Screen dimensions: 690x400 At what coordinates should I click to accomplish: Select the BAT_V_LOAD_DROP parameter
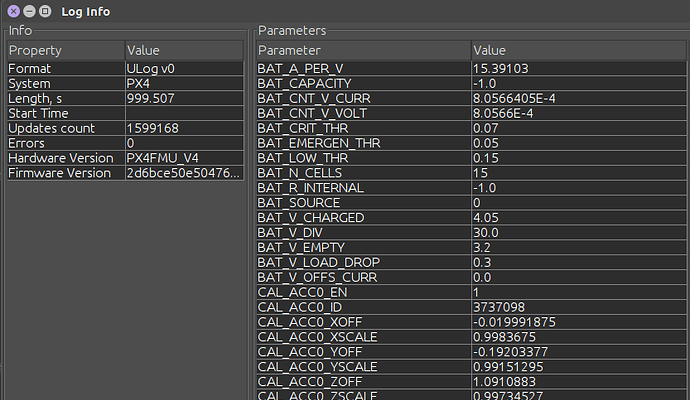pyautogui.click(x=363, y=263)
